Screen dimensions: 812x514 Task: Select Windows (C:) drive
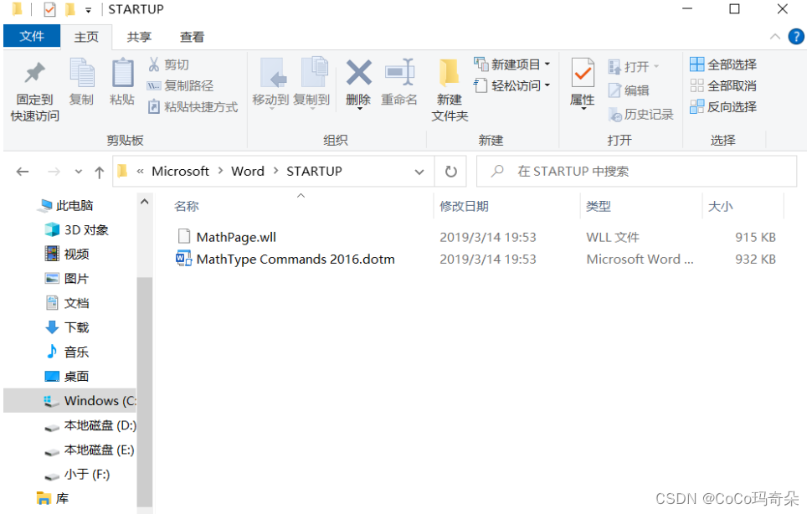pos(70,401)
